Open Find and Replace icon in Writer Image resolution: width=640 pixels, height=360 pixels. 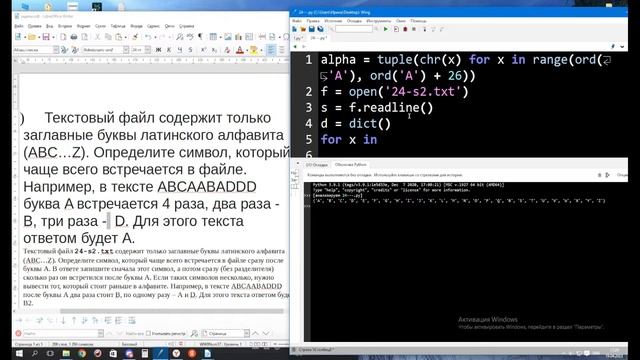[180, 37]
